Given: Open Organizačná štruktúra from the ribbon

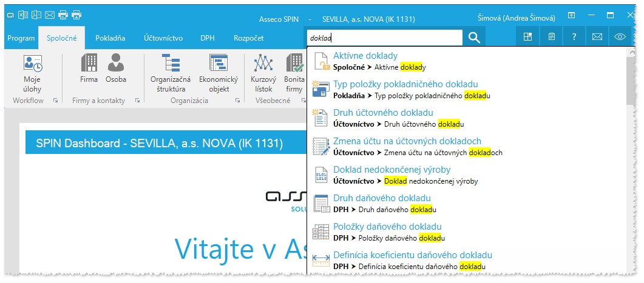Looking at the screenshot, I should click(171, 73).
